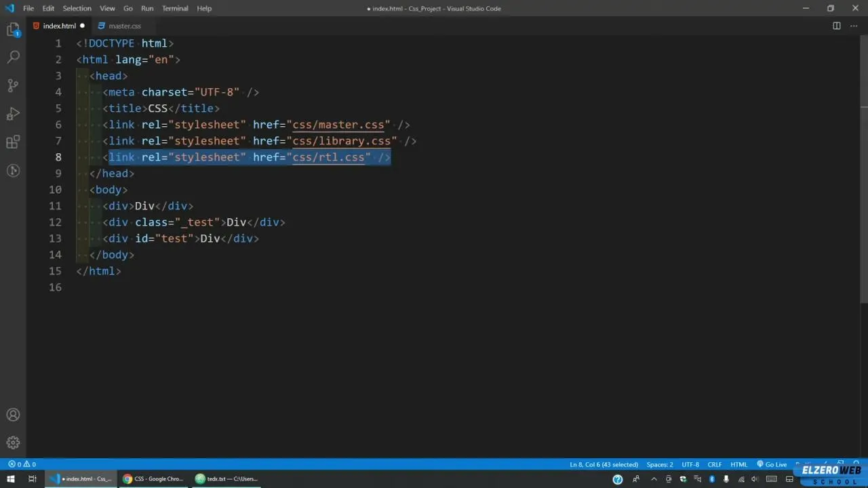Open the Terminal menu

tap(175, 8)
